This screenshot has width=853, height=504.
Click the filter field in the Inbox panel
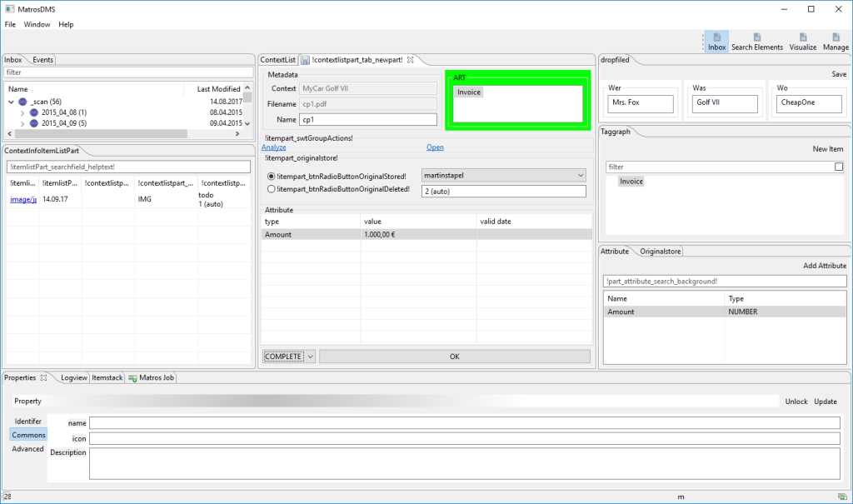click(125, 73)
